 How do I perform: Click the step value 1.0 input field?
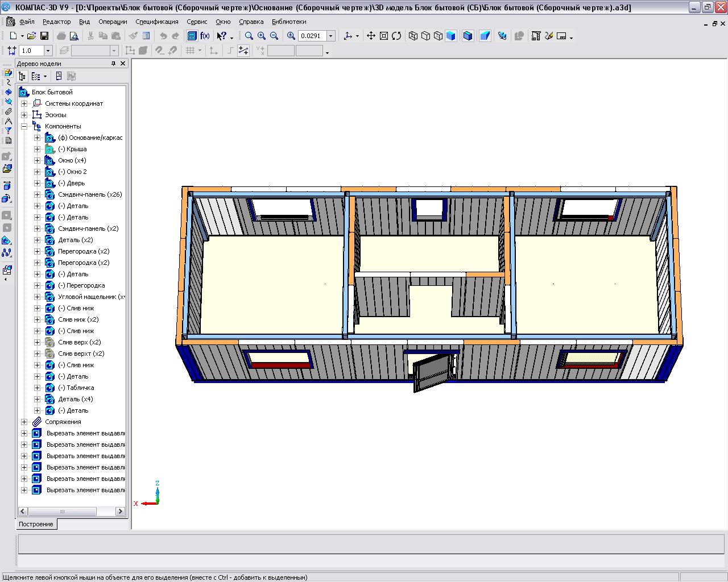[x=31, y=51]
